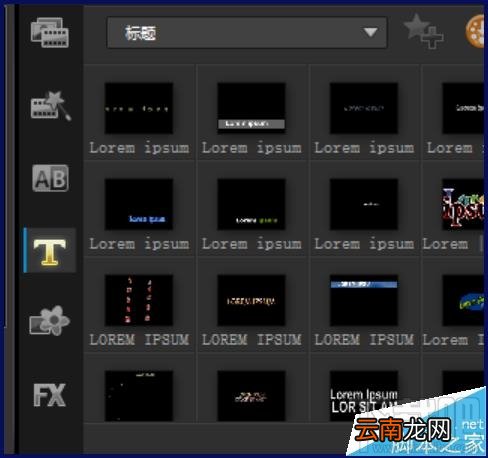Select the blue text title thumbnail
The image size is (488, 458).
(x=139, y=204)
